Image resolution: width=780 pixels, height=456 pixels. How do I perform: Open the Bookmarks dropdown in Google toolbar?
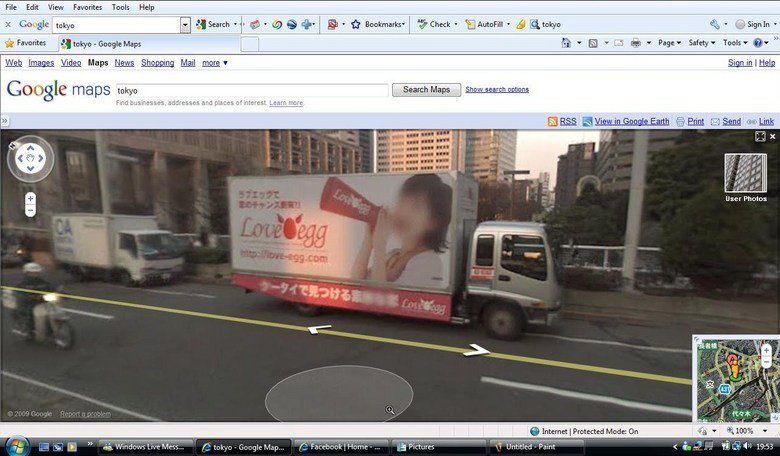click(x=377, y=24)
